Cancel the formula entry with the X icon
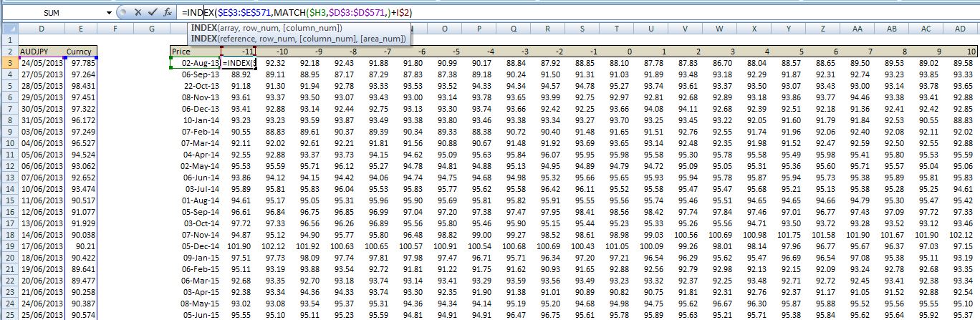The height and width of the screenshot is (320, 980). click(138, 13)
